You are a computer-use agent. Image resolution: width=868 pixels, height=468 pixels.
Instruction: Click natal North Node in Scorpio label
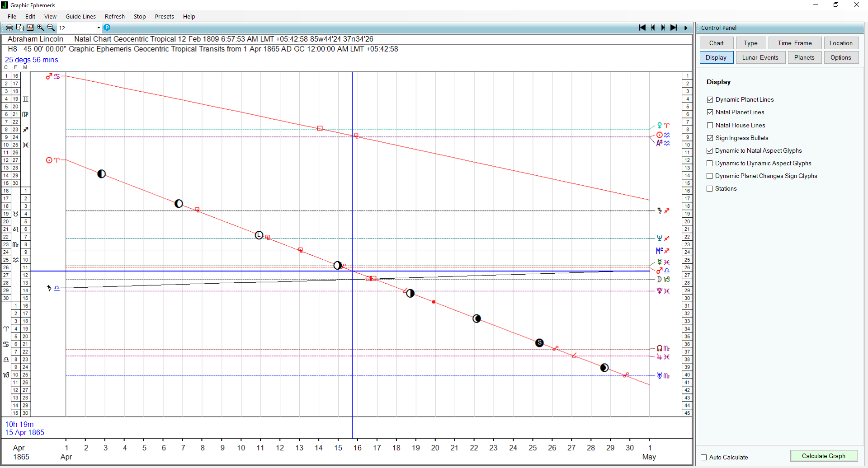tap(663, 348)
